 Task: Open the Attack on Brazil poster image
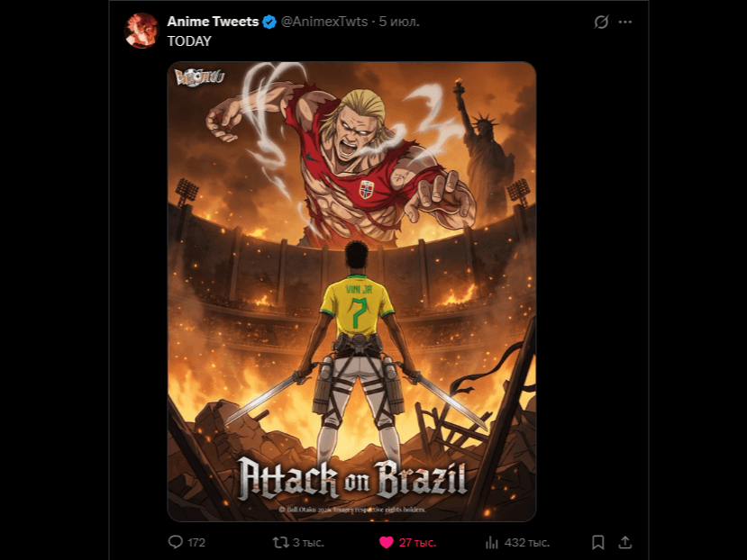click(351, 292)
